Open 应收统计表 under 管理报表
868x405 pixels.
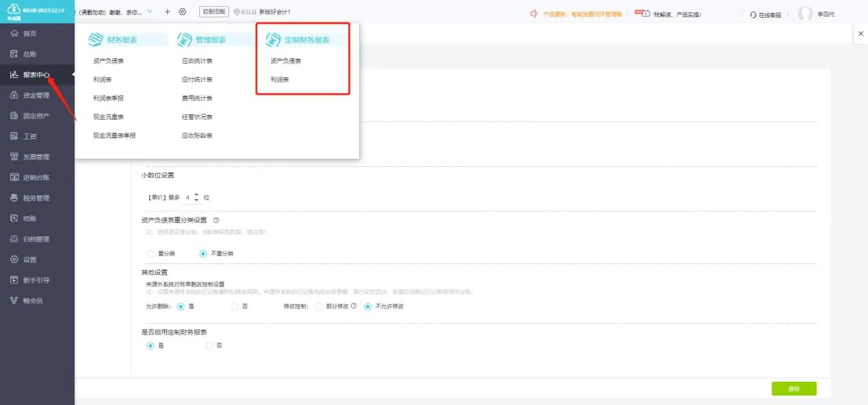pyautogui.click(x=197, y=61)
